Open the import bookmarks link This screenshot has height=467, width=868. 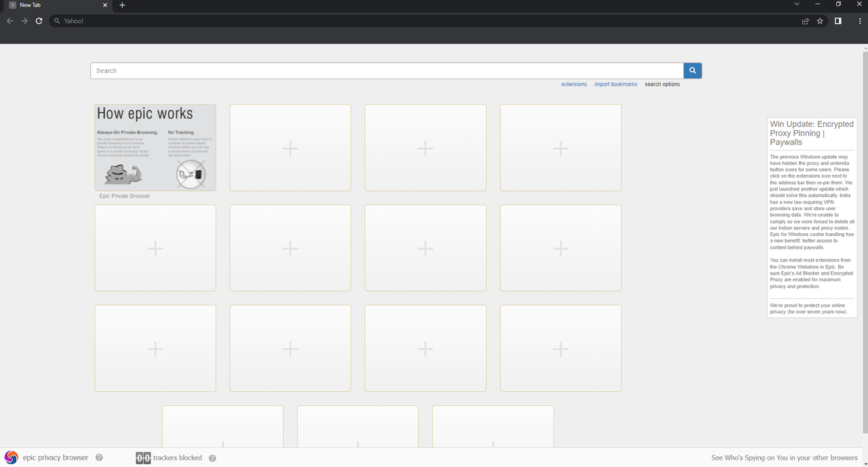click(616, 84)
